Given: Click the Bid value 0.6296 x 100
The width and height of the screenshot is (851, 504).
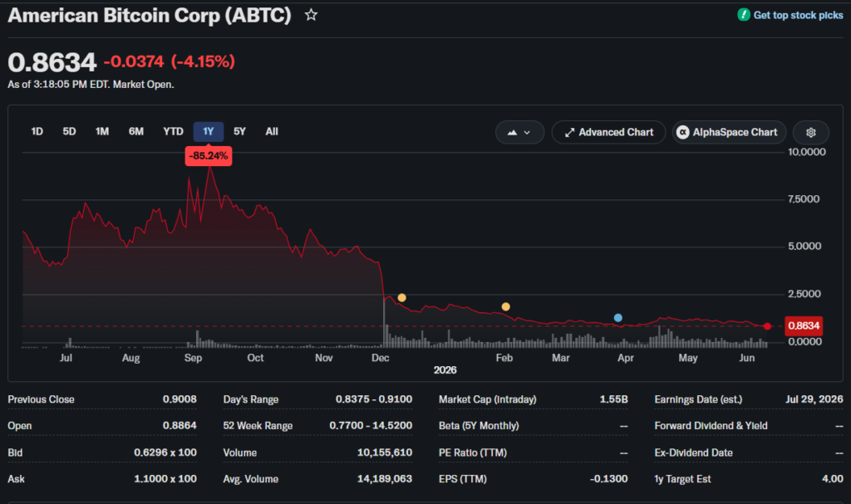Looking at the screenshot, I should [165, 453].
